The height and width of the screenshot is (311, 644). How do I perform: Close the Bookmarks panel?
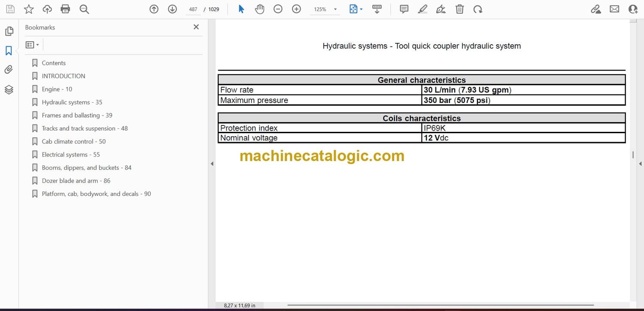pyautogui.click(x=196, y=27)
